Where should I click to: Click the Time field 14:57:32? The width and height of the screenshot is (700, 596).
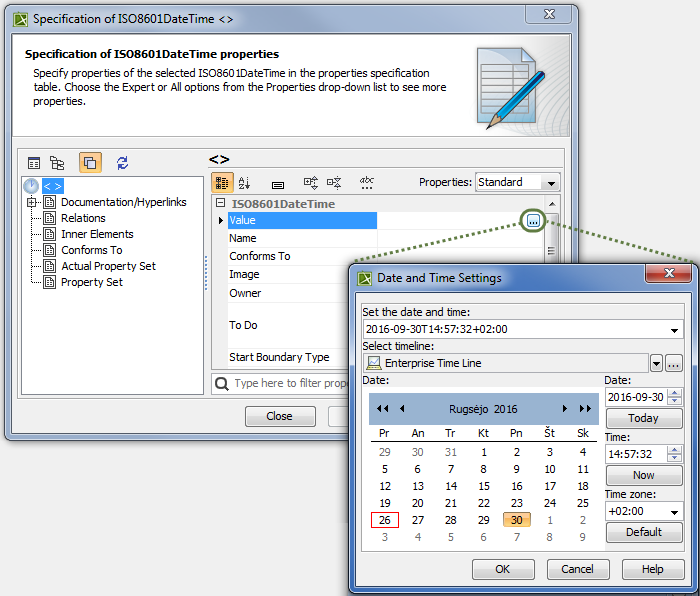click(x=636, y=454)
